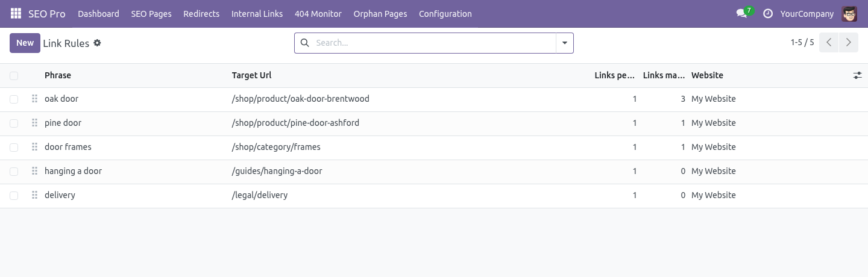Open the hanging a door phrase cell
The image size is (868, 277).
tap(73, 171)
